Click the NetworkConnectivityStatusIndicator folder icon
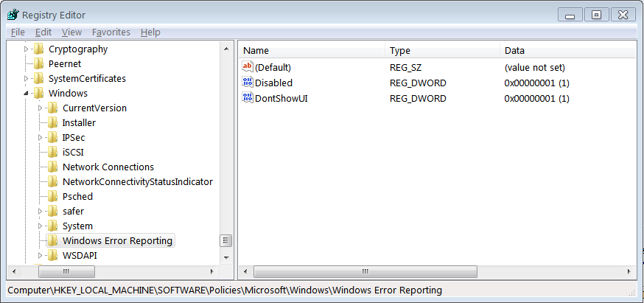 (52, 181)
